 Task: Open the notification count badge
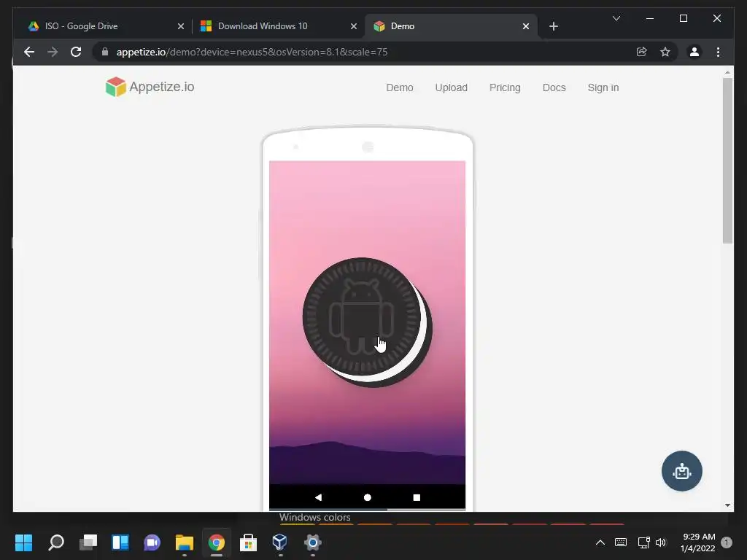[727, 542]
